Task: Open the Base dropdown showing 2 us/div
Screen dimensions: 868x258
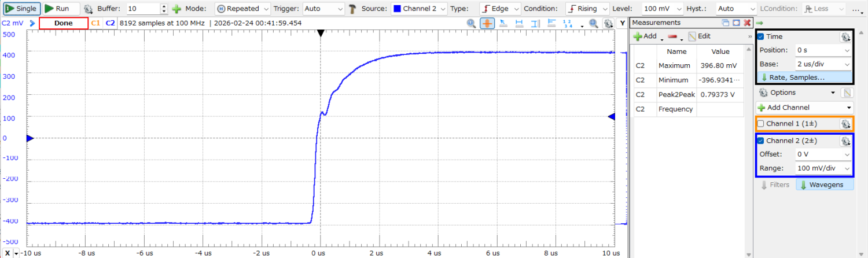Action: click(x=823, y=64)
